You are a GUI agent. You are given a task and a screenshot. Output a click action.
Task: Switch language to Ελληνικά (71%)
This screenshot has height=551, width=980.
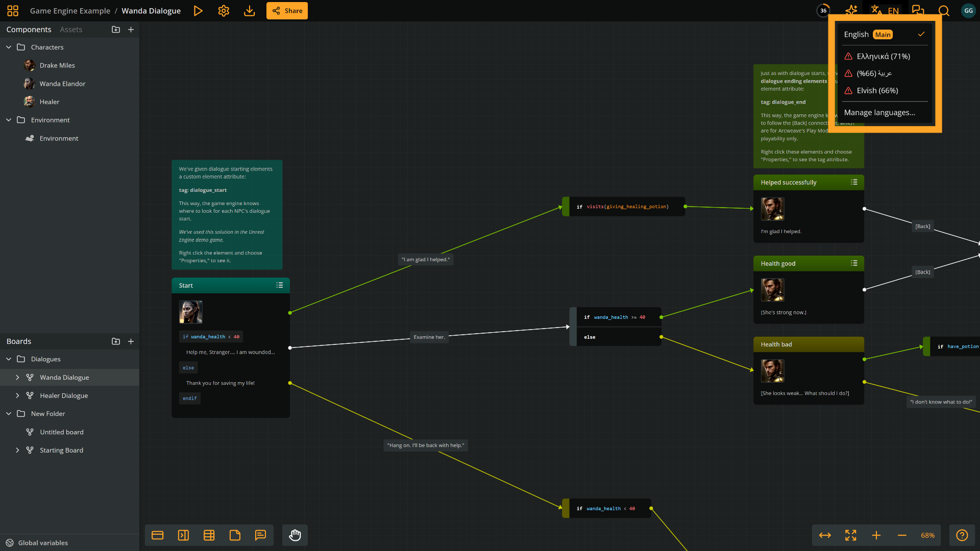tap(883, 56)
